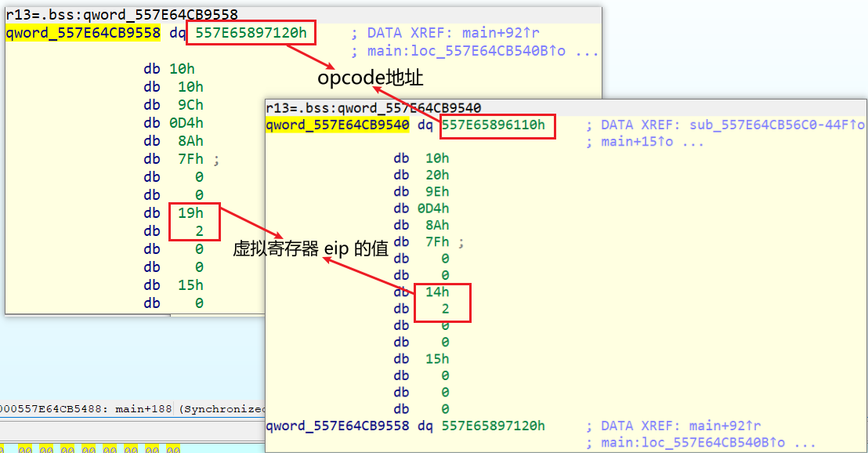The height and width of the screenshot is (453, 868).
Task: Select the 0D4h byte in the left listing
Action: [x=186, y=123]
